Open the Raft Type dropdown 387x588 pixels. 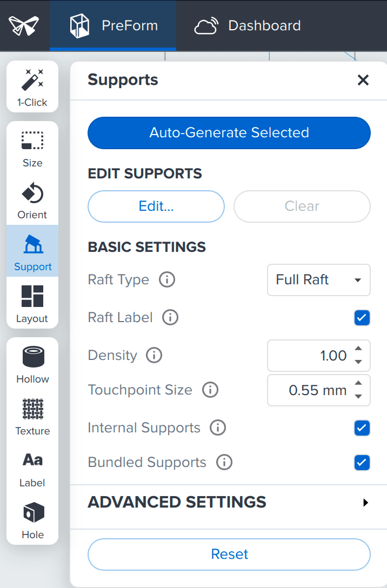[x=318, y=280]
